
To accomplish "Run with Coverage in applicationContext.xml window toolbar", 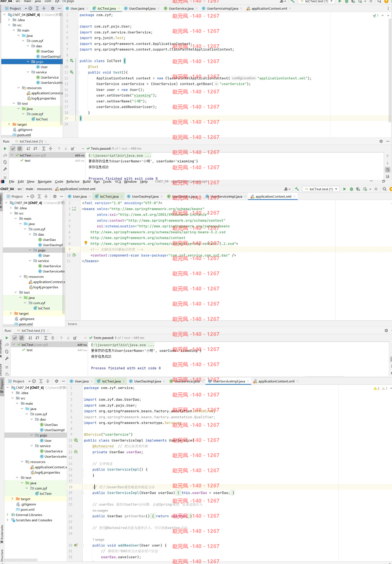I will pos(358,189).
